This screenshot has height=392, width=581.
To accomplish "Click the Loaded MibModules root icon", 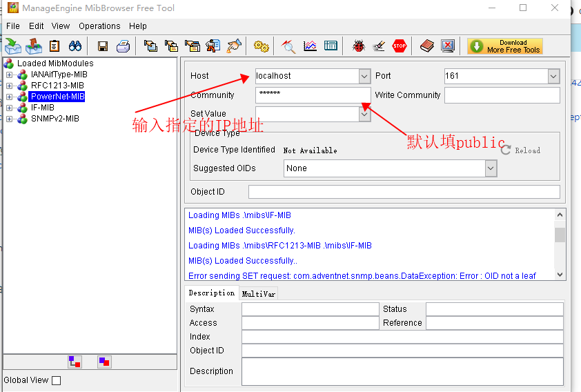I will [9, 63].
